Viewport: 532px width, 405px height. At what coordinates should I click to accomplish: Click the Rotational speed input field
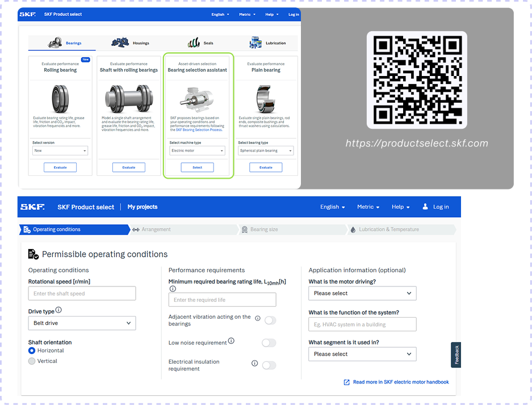[x=82, y=293]
